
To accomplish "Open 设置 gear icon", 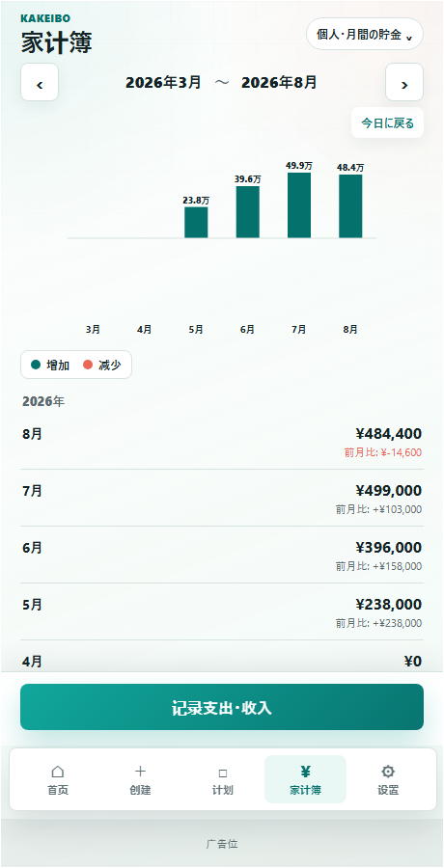I will pos(388,772).
